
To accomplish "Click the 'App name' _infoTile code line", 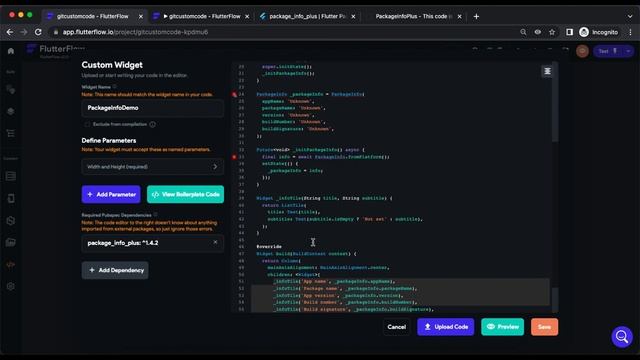I will (333, 282).
